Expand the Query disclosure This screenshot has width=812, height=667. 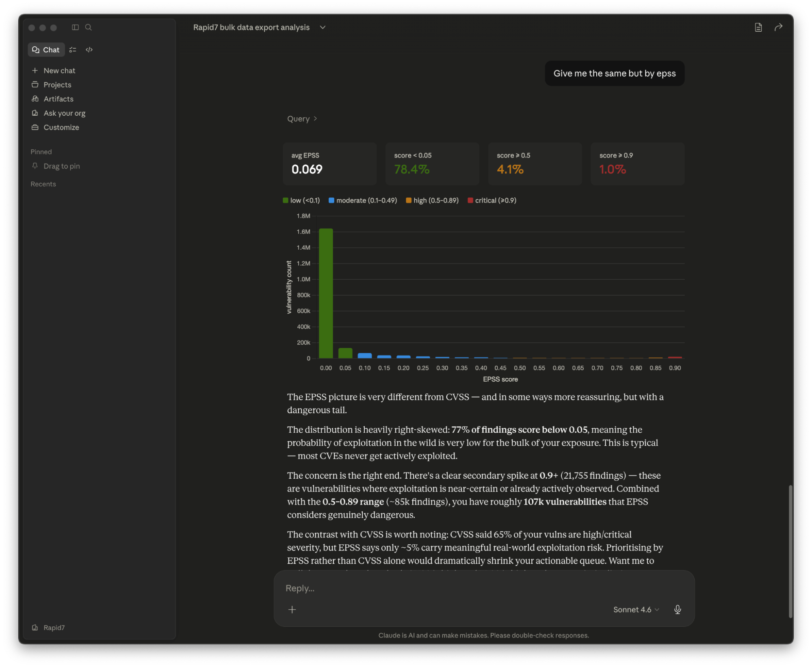point(302,119)
